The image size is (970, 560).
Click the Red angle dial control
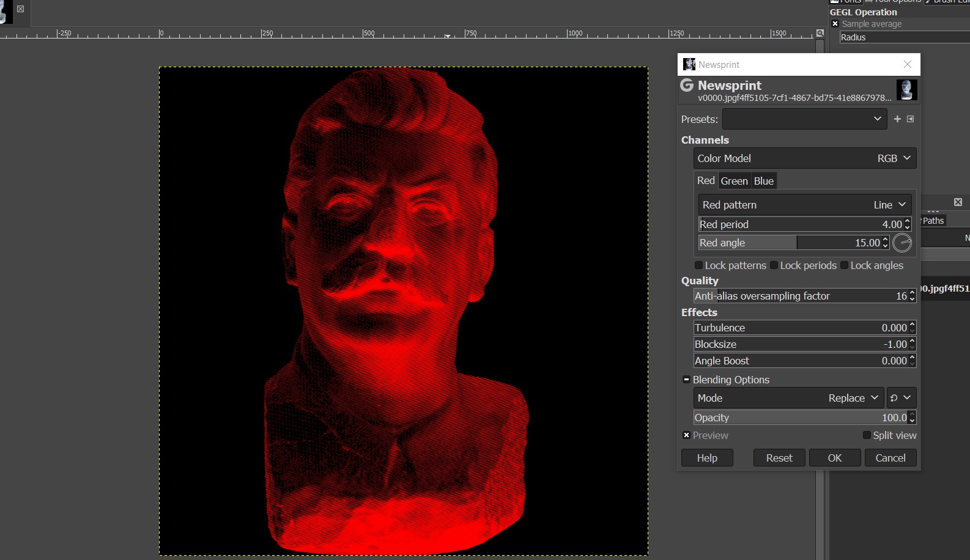[x=902, y=243]
